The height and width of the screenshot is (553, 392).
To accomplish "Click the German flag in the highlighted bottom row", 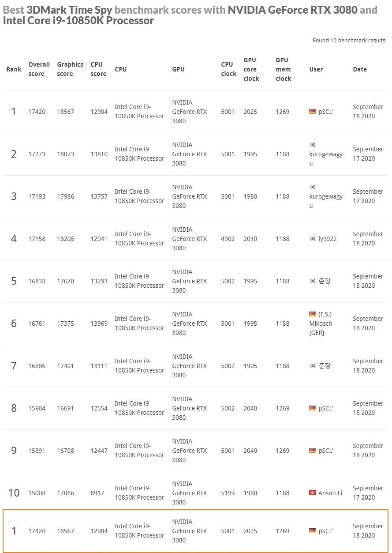I will 313,531.
